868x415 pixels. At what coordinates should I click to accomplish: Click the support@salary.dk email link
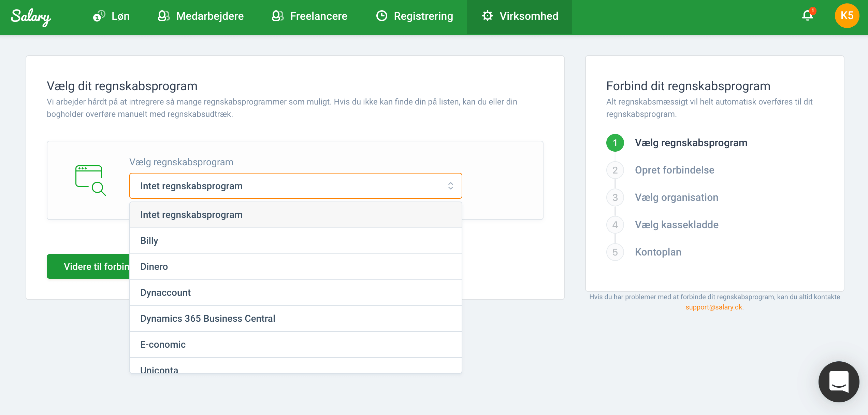tap(714, 307)
